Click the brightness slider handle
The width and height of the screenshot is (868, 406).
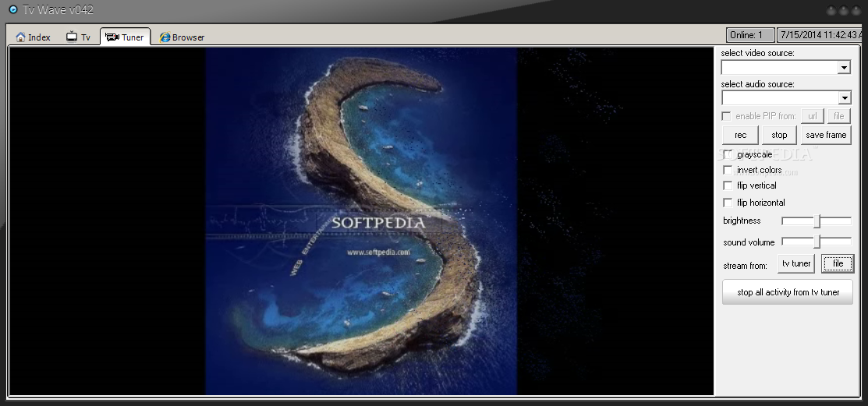pos(817,221)
